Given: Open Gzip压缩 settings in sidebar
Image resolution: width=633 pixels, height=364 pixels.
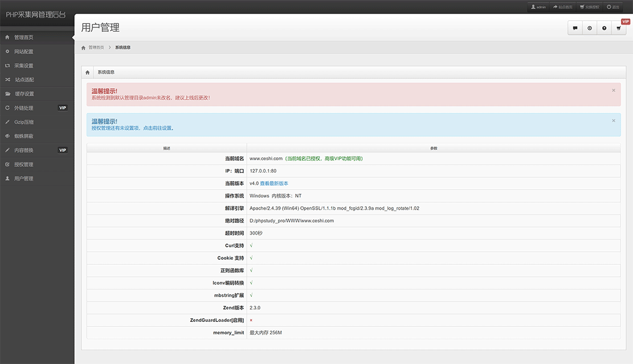Looking at the screenshot, I should click(x=24, y=122).
